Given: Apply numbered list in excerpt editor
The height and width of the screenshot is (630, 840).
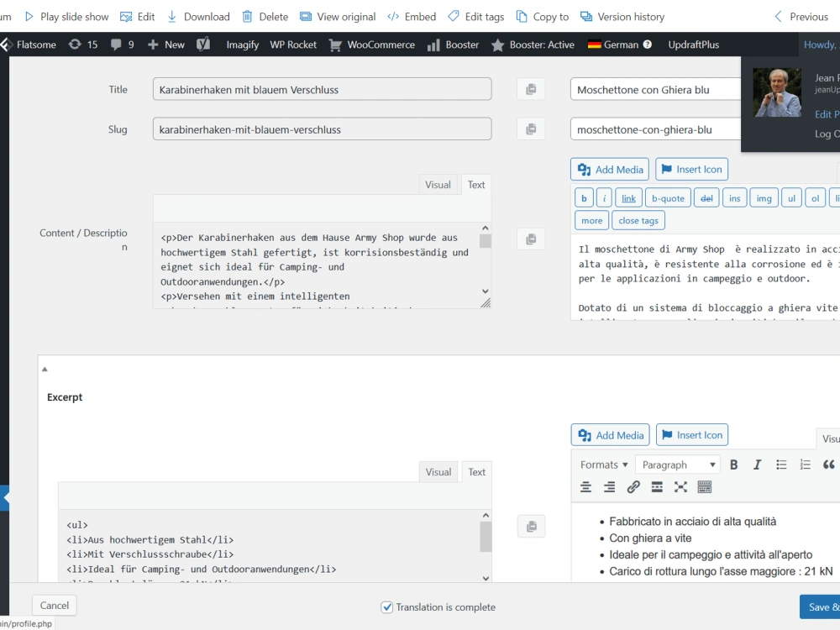Looking at the screenshot, I should tap(805, 465).
